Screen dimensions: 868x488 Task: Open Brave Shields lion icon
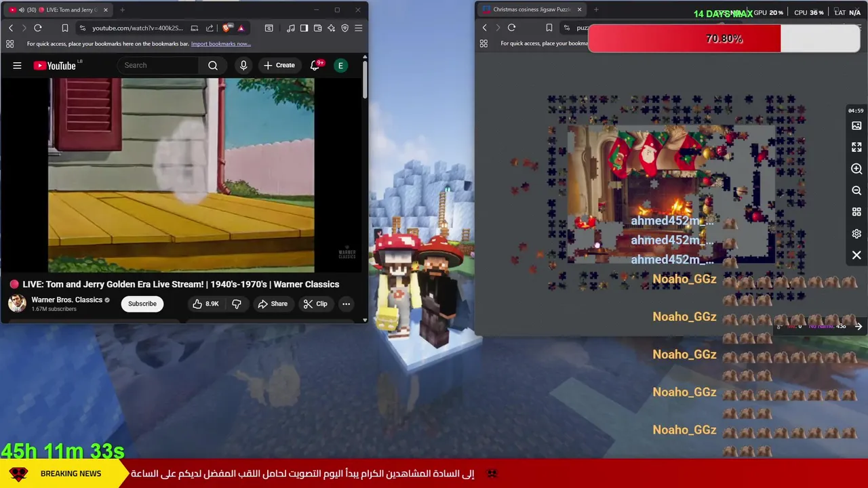pyautogui.click(x=227, y=28)
